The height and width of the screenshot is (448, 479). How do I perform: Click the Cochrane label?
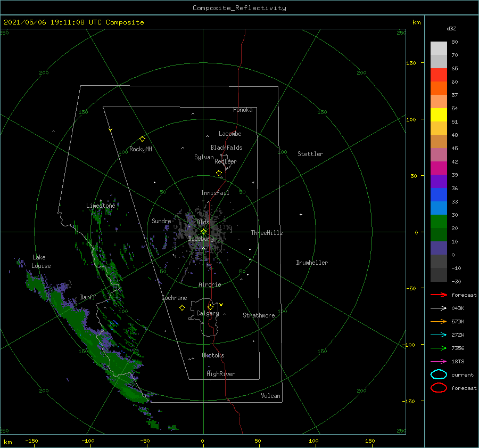point(174,298)
